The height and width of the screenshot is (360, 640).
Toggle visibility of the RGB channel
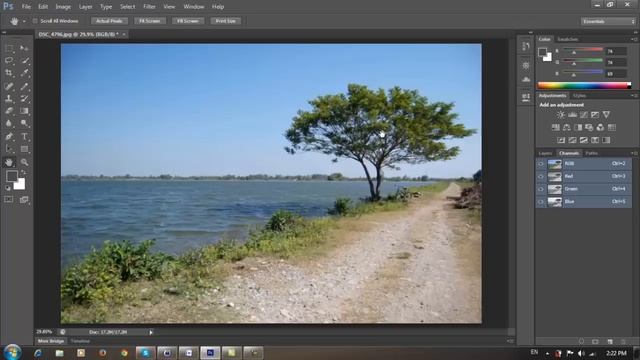[x=541, y=164]
